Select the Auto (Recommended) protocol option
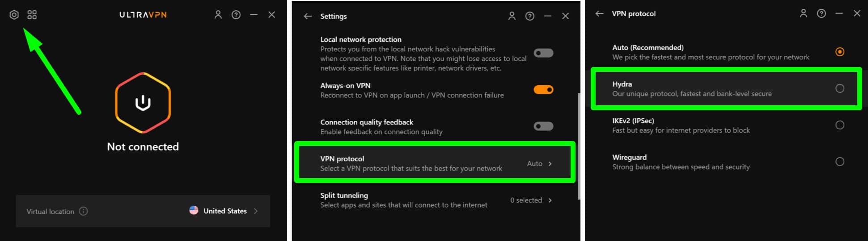This screenshot has width=868, height=241. coord(840,52)
